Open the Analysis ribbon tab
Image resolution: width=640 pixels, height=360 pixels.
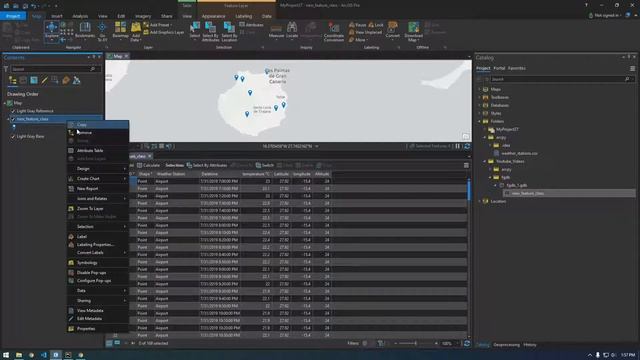tap(80, 16)
